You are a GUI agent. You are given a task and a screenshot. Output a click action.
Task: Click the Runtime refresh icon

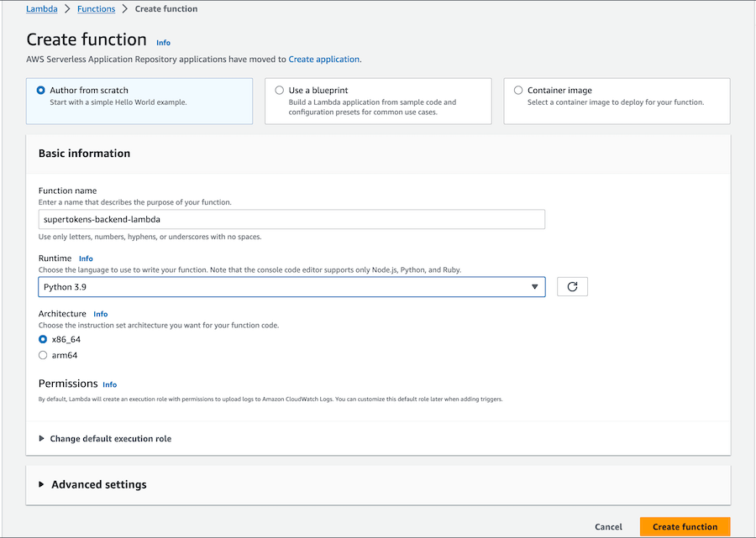click(x=572, y=286)
